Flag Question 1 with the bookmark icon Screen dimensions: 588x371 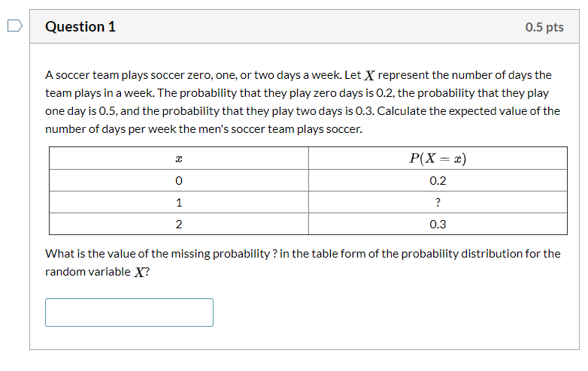click(15, 26)
